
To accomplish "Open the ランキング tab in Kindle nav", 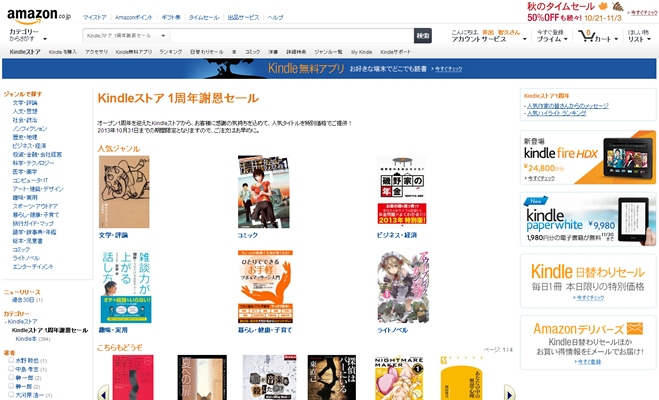I will click(171, 52).
